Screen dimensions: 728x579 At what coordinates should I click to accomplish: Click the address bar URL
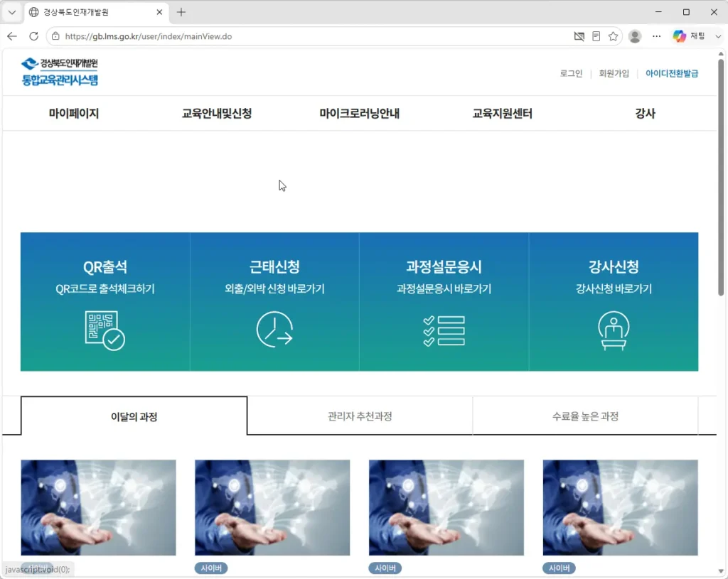[x=148, y=36]
